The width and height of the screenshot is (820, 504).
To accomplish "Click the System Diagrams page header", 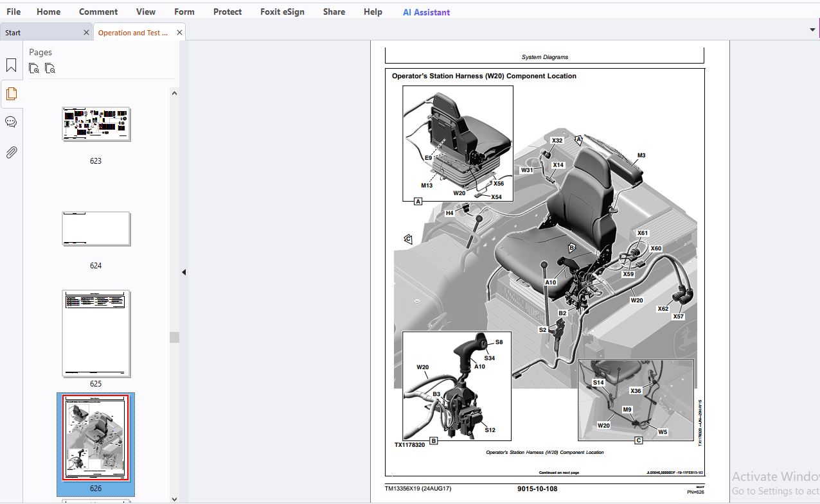I will [x=545, y=57].
